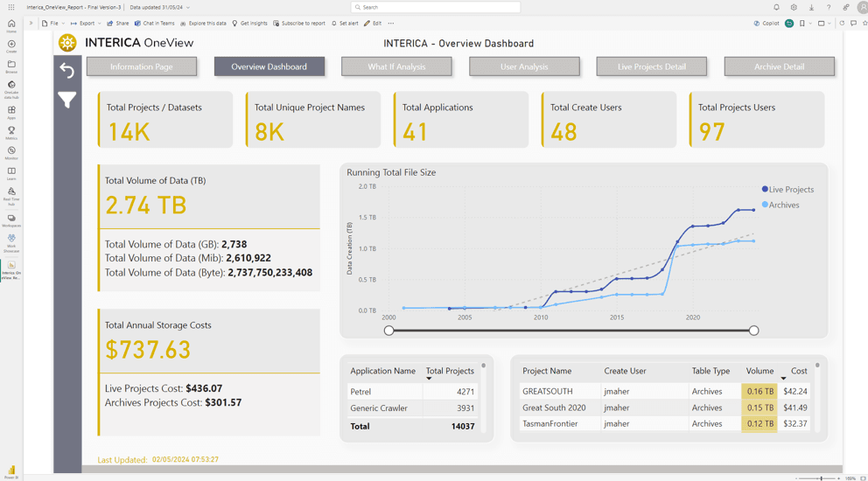Screen dimensions: 868x481
Task: Click Subscribe to report button
Action: pyautogui.click(x=299, y=24)
